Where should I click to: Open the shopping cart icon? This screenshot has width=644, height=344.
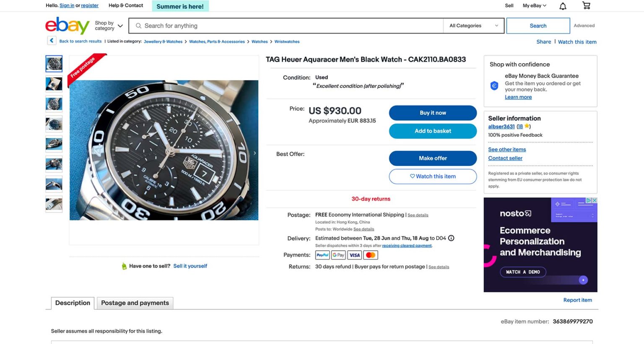pyautogui.click(x=586, y=5)
